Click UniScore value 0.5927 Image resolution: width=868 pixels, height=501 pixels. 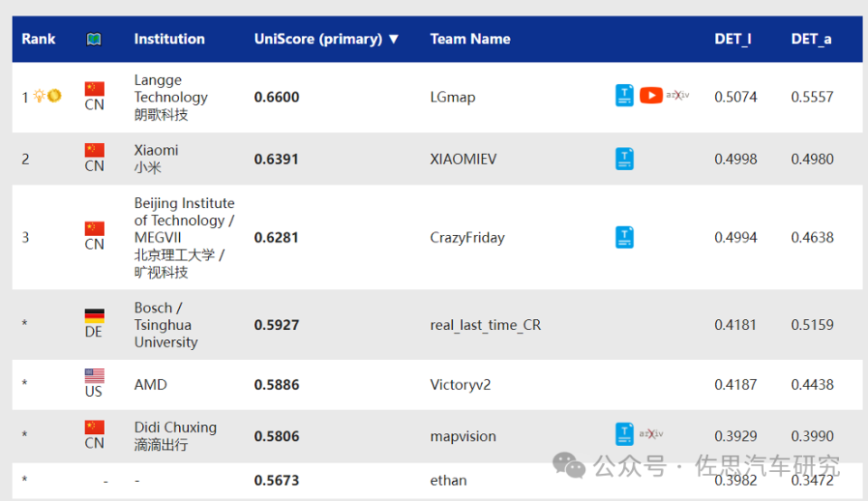277,325
